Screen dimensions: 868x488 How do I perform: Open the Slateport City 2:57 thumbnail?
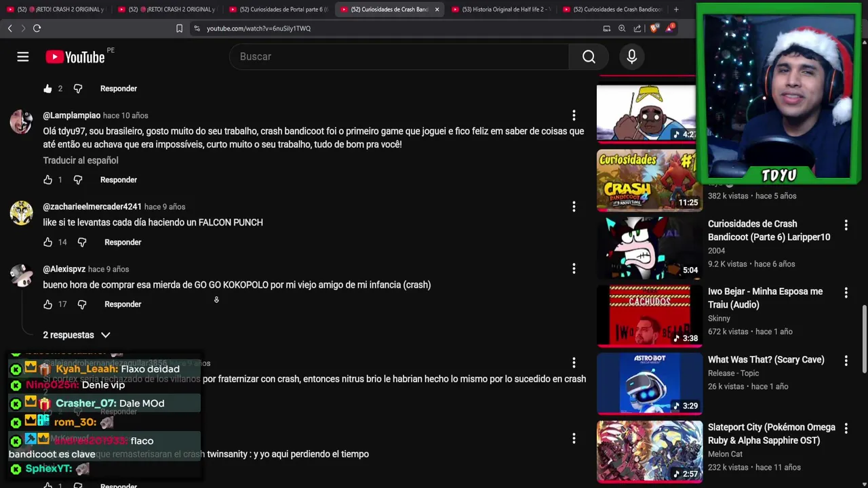click(x=650, y=451)
